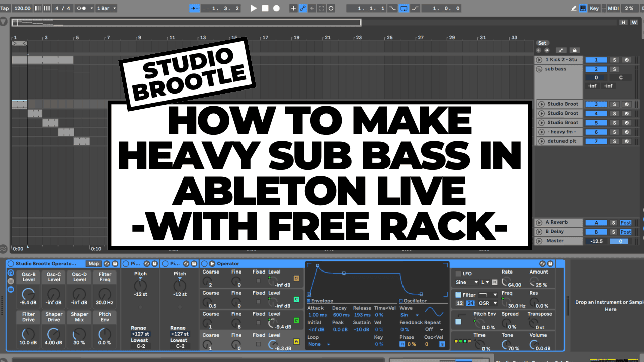Image resolution: width=644 pixels, height=362 pixels.
Task: Toggle Studio Brootle rack device activator
Action: (x=11, y=263)
